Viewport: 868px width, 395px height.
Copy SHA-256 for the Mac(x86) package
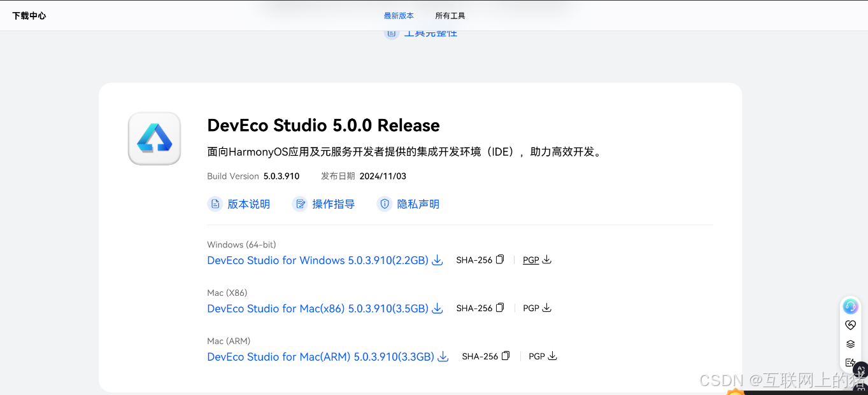click(500, 308)
